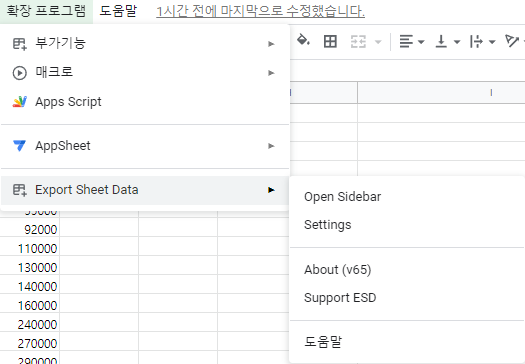The image size is (525, 364).
Task: Click the 부가기능 menu icon
Action: pos(19,44)
